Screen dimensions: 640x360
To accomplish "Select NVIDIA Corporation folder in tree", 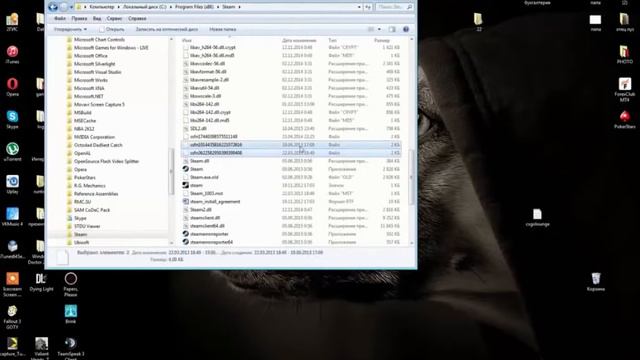I will [x=94, y=137].
